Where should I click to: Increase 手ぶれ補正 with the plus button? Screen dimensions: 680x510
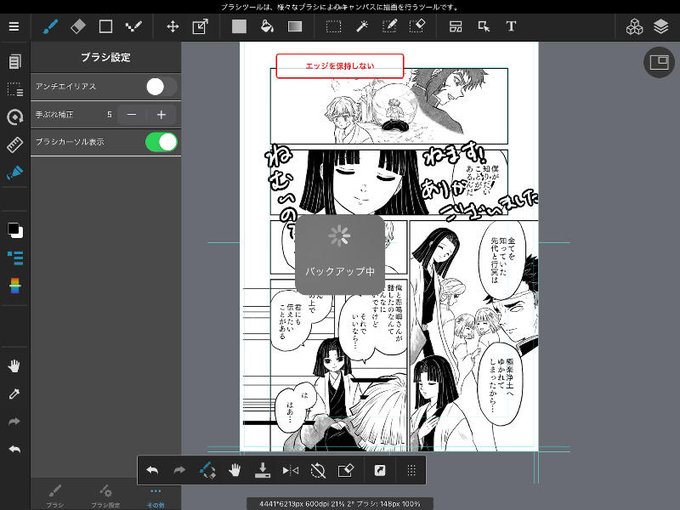(161, 114)
